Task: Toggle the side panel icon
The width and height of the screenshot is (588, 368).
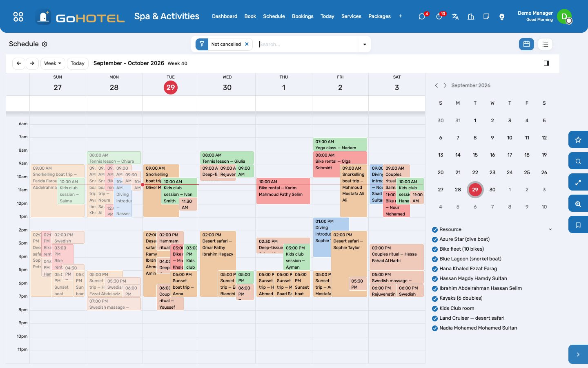Action: pyautogui.click(x=546, y=63)
